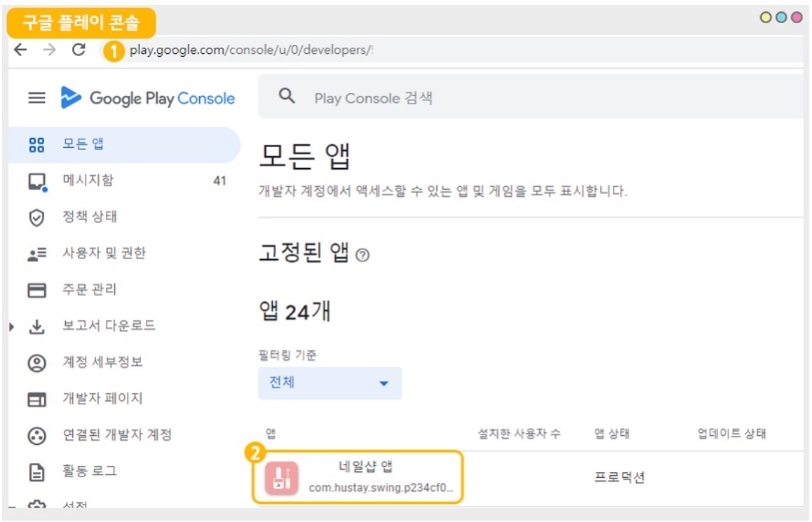The image size is (812, 522).
Task: Open the 전체 filter dropdown
Action: tap(330, 383)
